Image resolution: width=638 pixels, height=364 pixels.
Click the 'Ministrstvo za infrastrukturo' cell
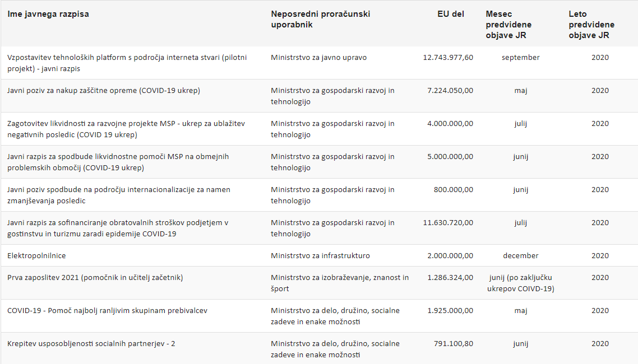click(x=320, y=255)
